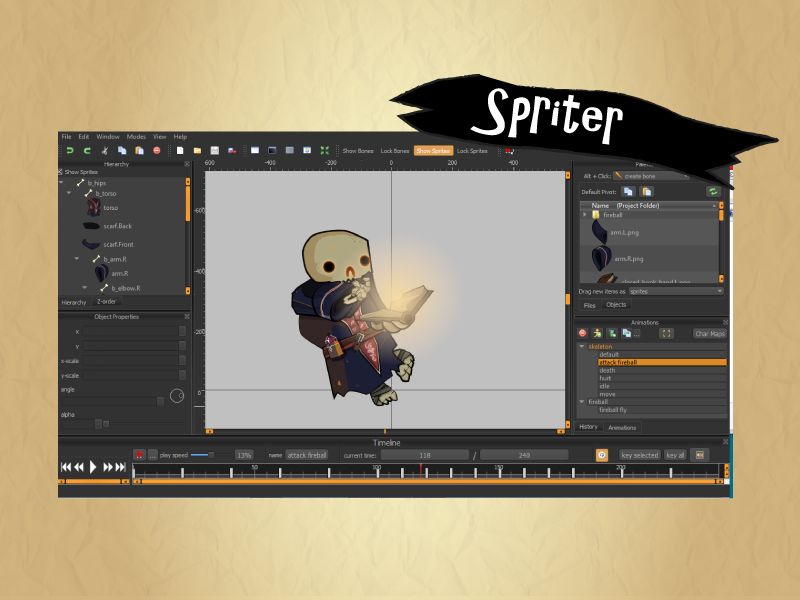Click the key all button
The width and height of the screenshot is (800, 600).
[x=675, y=455]
